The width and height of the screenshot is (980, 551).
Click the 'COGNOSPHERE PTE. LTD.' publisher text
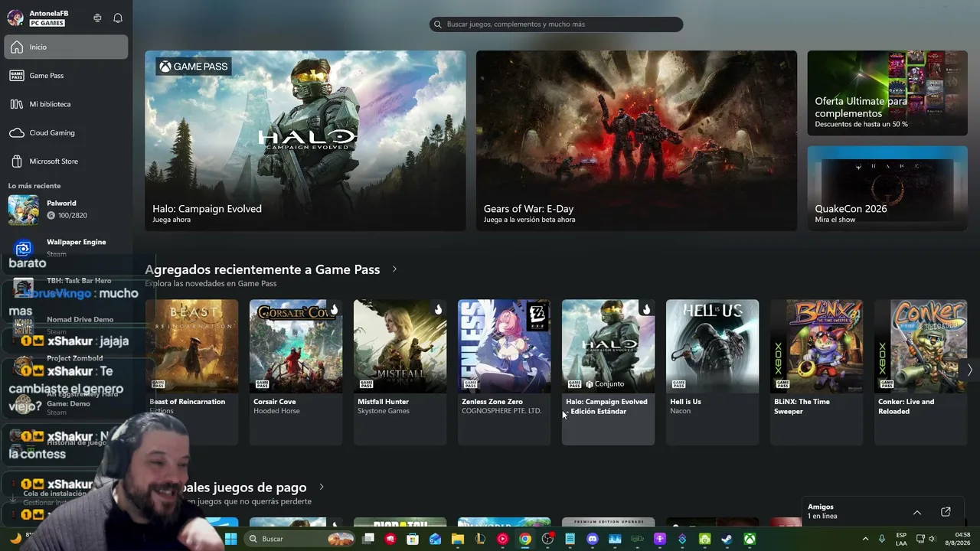point(501,411)
